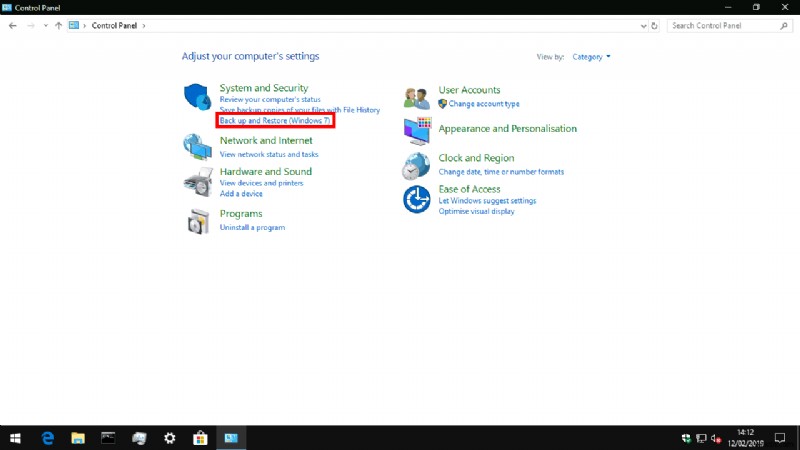Open Let Windows suggest settings
800x450 pixels.
point(487,201)
